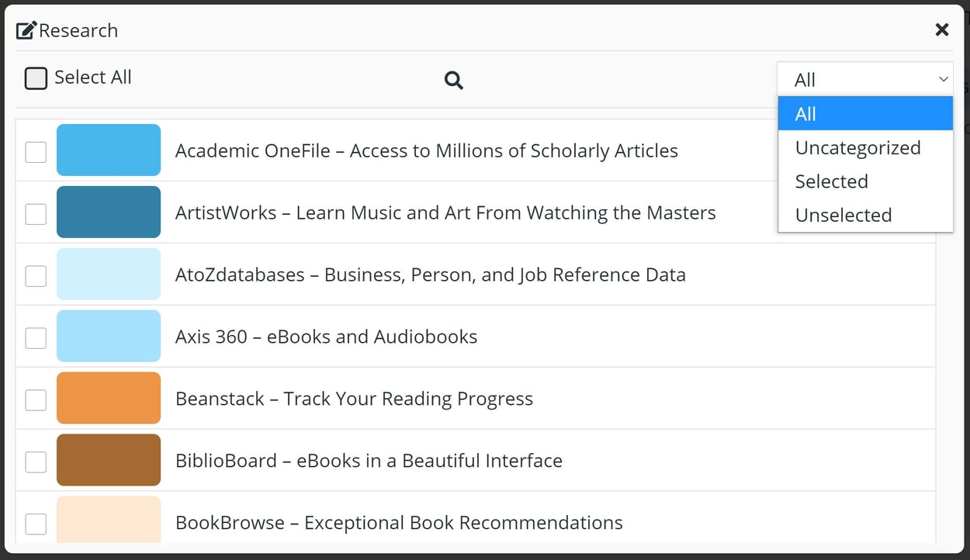Select the Unselected filter option

(844, 215)
